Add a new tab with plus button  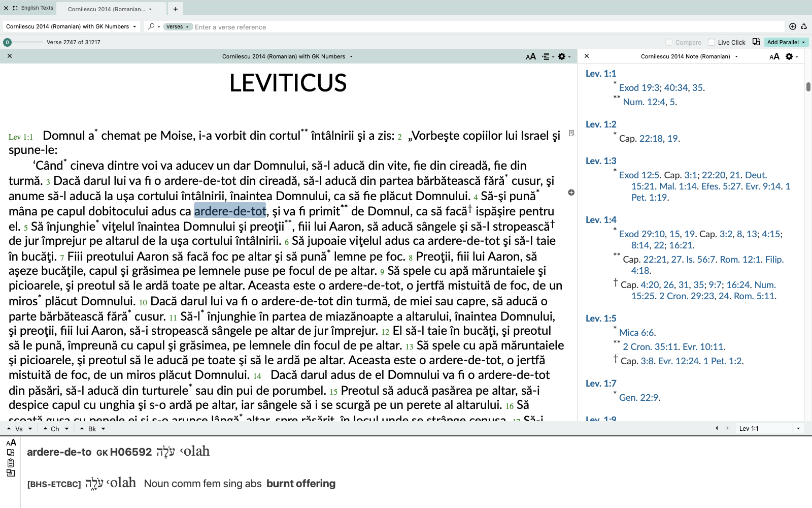click(175, 9)
